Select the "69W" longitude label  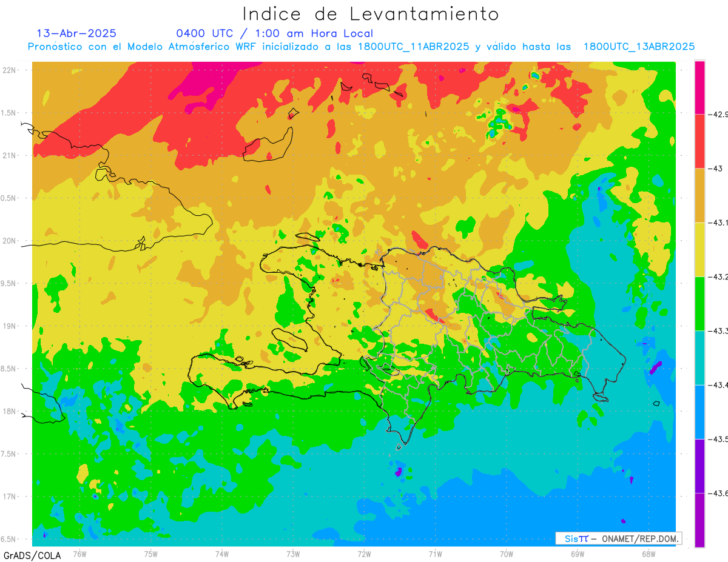[x=578, y=553]
